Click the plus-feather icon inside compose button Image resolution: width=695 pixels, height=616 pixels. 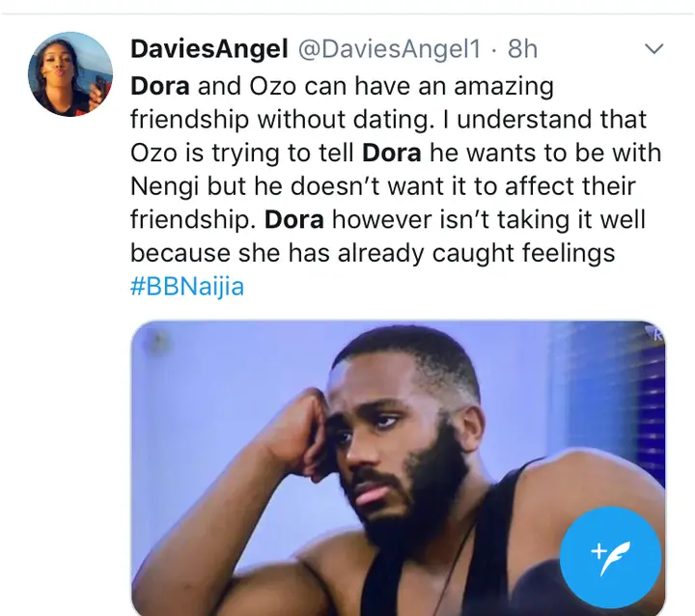coord(610,558)
